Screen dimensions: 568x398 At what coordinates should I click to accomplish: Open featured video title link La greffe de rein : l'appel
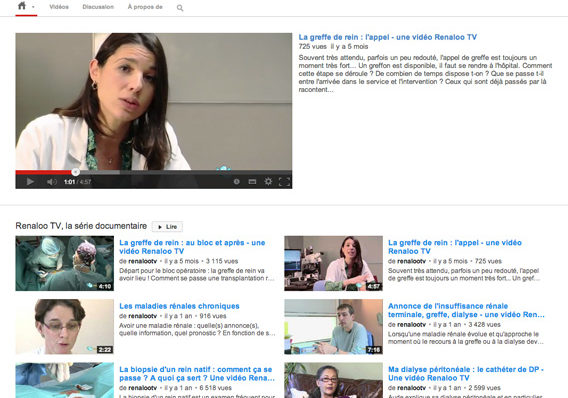pyautogui.click(x=388, y=37)
